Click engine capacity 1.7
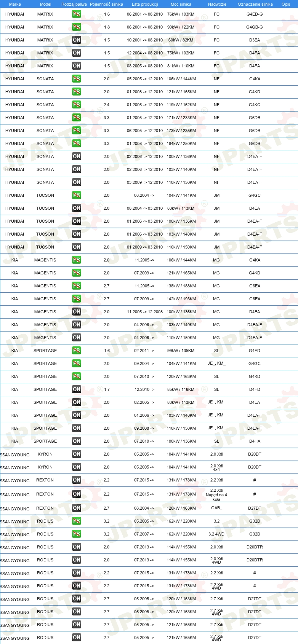 107,389
